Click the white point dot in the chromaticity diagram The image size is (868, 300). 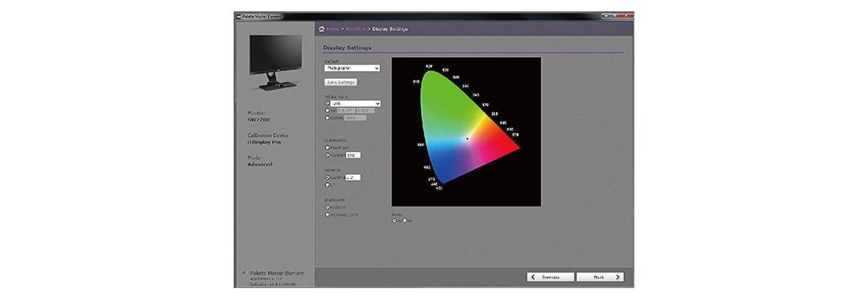point(467,139)
